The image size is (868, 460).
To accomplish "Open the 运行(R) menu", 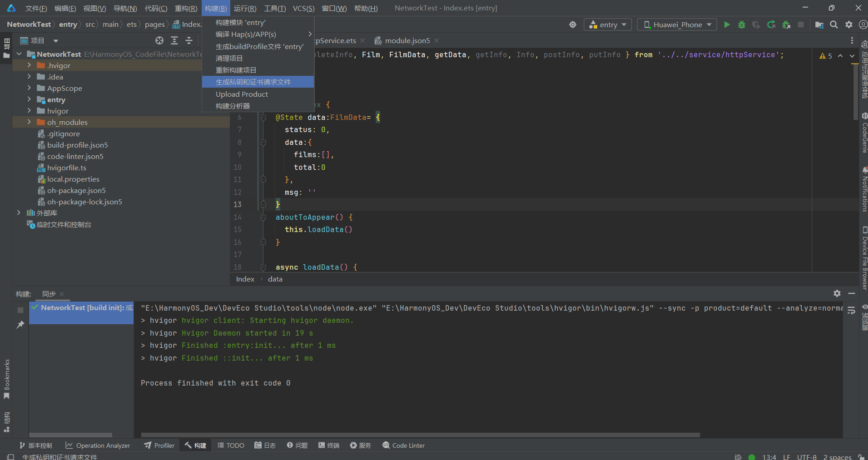I will click(x=245, y=8).
